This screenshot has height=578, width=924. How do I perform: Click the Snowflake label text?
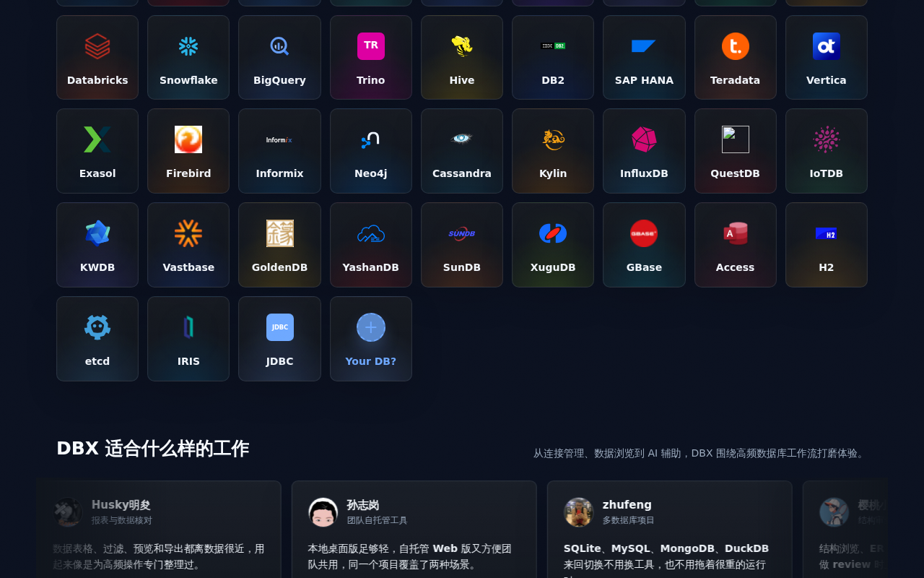click(188, 80)
